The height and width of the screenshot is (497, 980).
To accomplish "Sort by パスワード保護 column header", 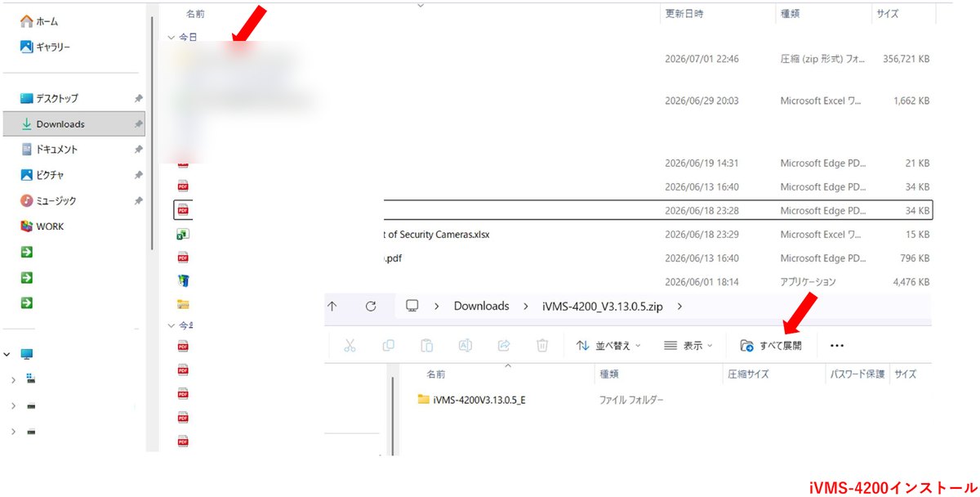I will pyautogui.click(x=857, y=374).
